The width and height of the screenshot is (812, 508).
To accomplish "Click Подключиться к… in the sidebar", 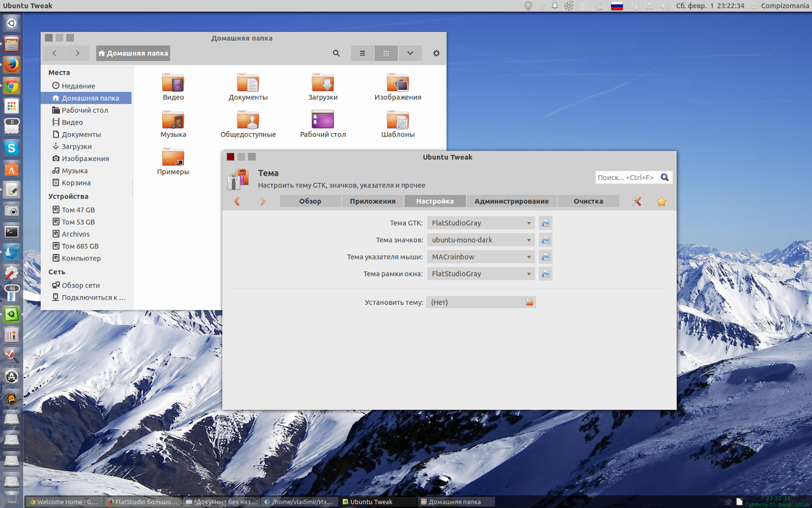I will coord(86,298).
